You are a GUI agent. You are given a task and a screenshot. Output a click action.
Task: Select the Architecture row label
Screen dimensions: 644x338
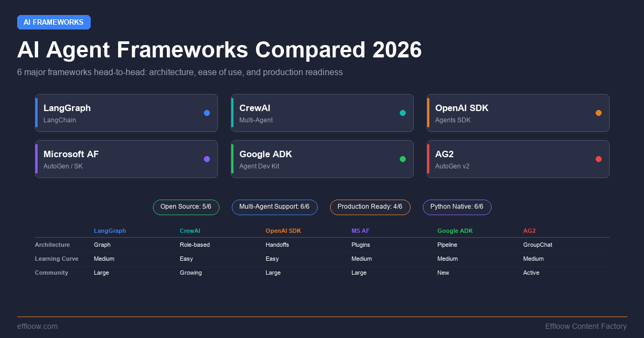tap(52, 245)
